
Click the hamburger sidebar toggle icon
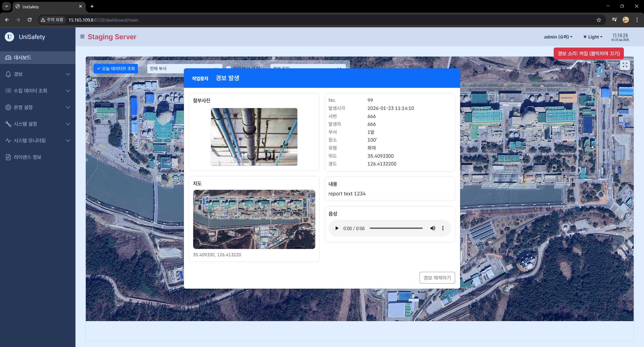(82, 37)
